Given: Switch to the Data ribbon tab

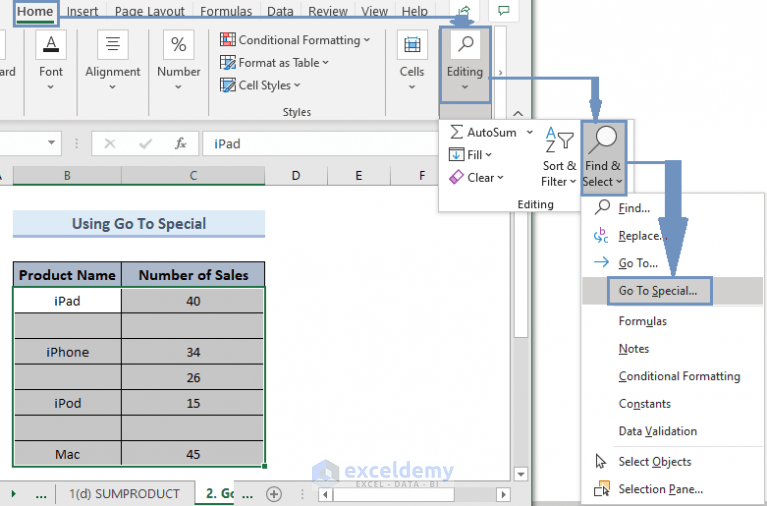Looking at the screenshot, I should click(x=280, y=11).
